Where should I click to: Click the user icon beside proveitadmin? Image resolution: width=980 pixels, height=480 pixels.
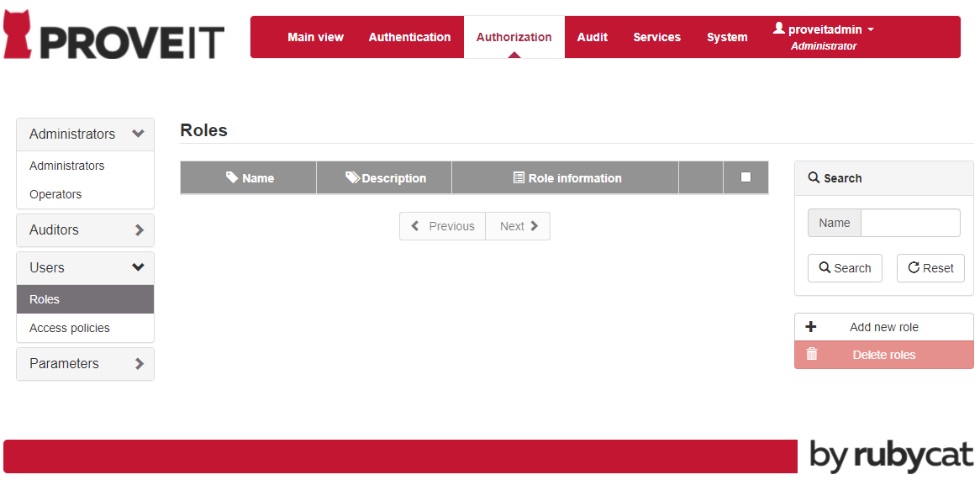(778, 29)
